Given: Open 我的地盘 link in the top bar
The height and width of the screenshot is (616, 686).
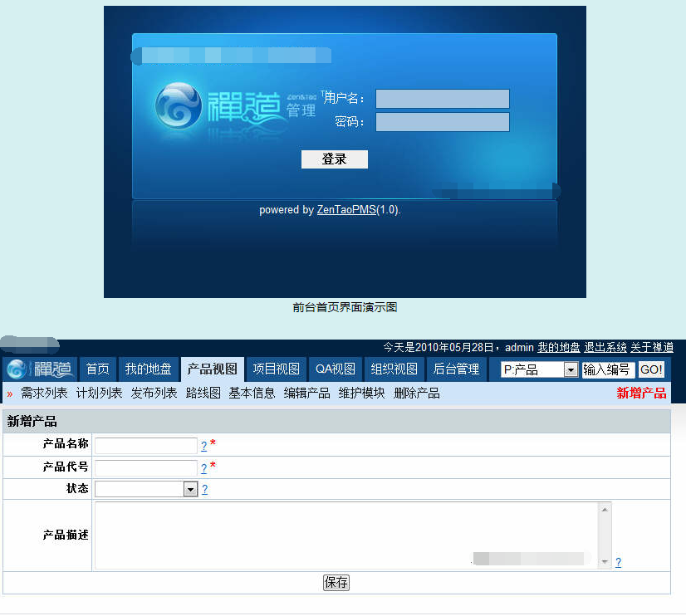Looking at the screenshot, I should (x=559, y=348).
